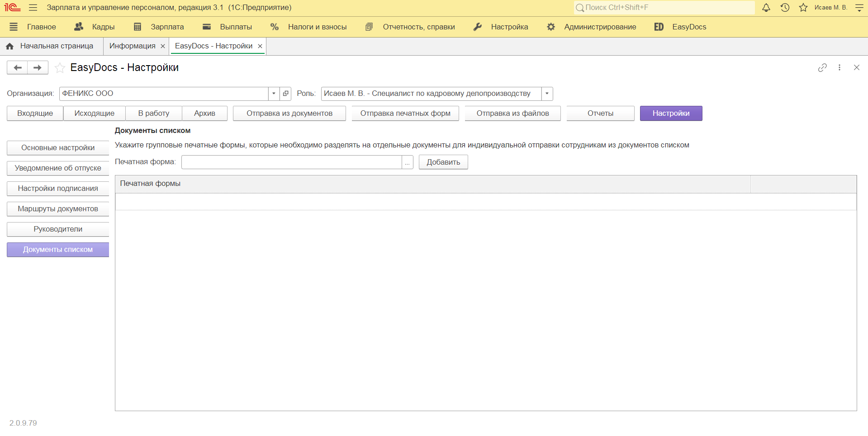Open the Отчеты tab

(600, 113)
